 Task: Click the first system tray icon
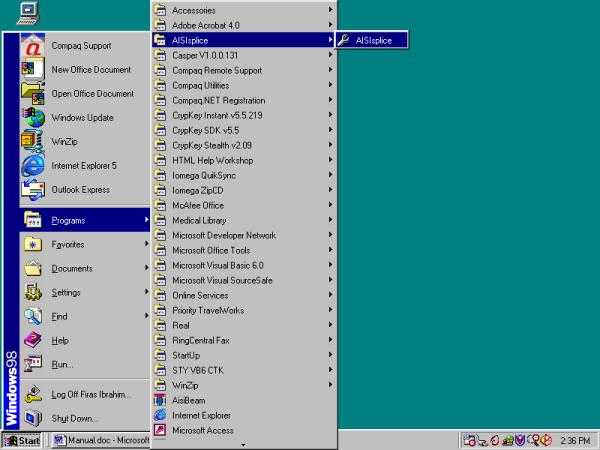tap(469, 440)
